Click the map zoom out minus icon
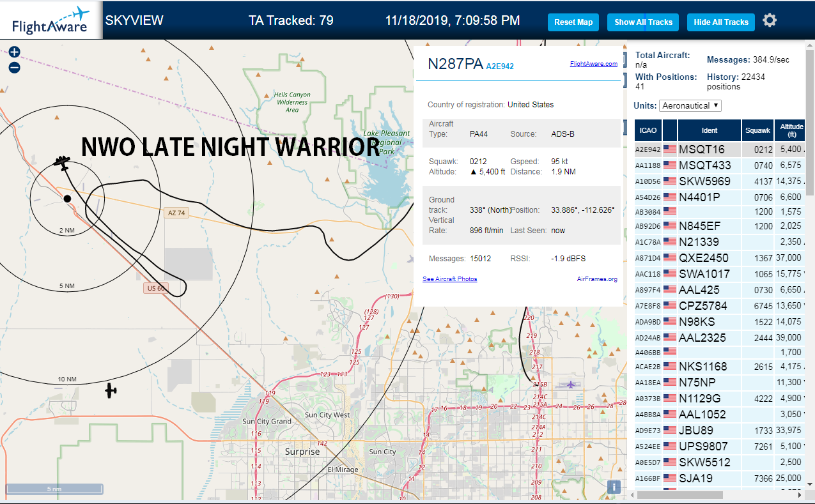The image size is (815, 504). point(14,68)
